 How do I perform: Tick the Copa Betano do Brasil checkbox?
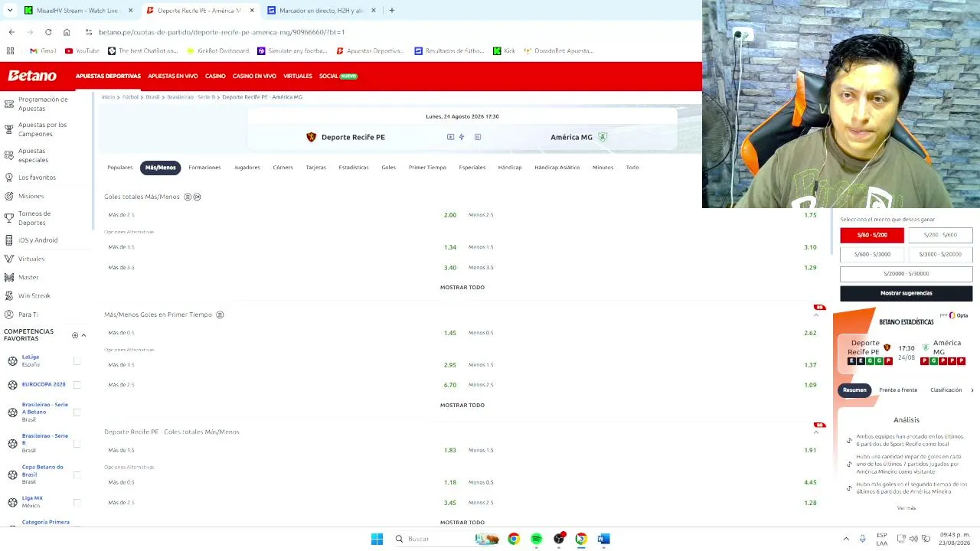pos(77,474)
